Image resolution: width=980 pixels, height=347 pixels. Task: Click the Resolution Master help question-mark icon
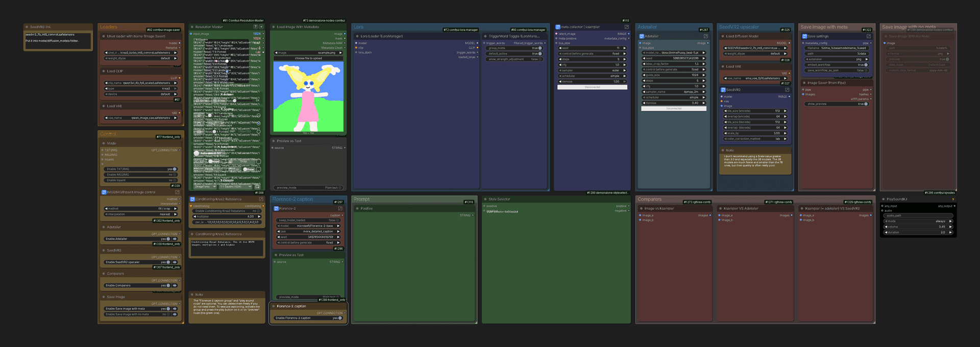255,27
